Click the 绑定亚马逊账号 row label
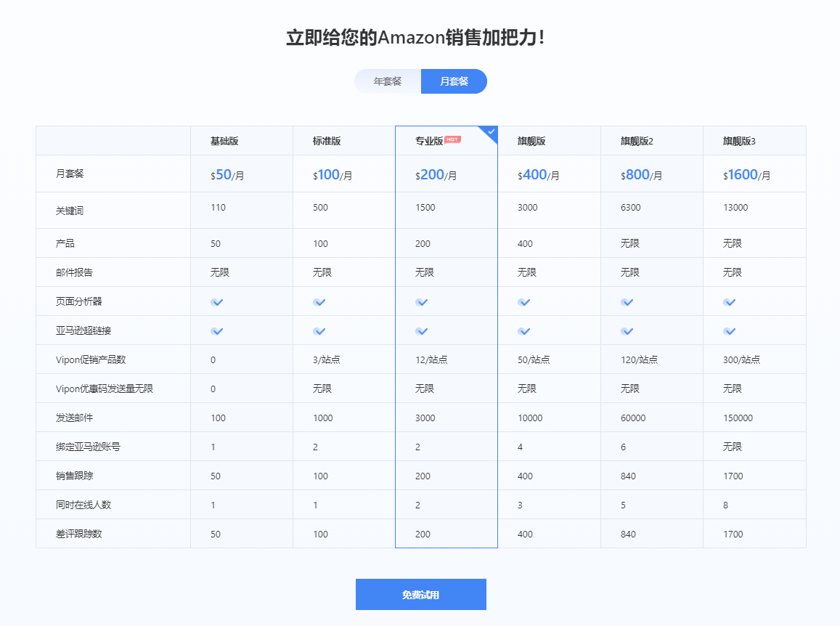The height and width of the screenshot is (626, 840). point(88,447)
